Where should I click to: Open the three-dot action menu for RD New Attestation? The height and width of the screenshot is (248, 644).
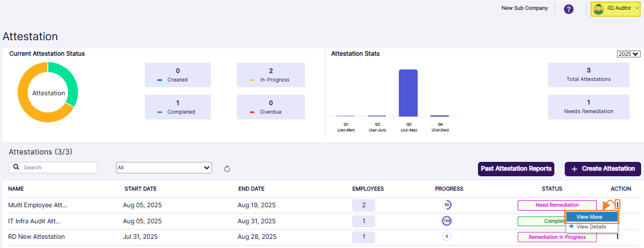(618, 236)
